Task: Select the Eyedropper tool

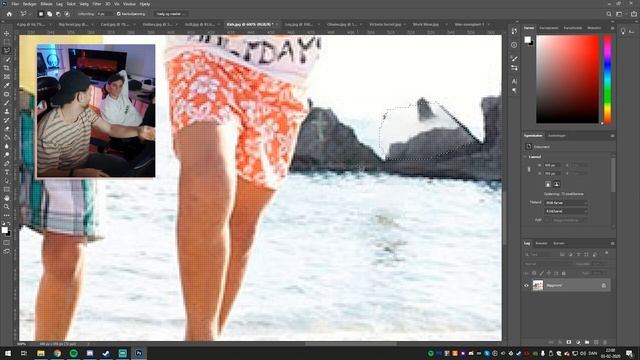Action: click(7, 85)
